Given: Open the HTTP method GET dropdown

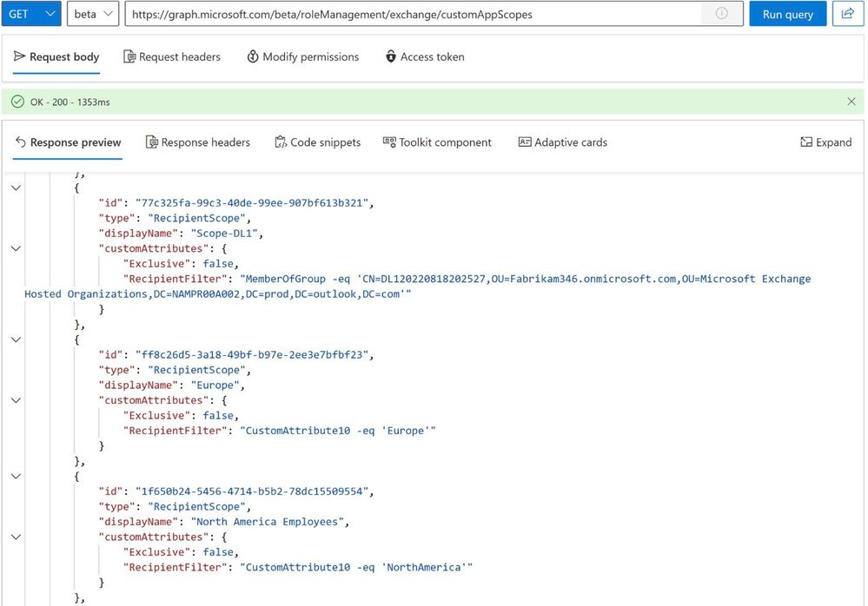Looking at the screenshot, I should click(x=31, y=14).
